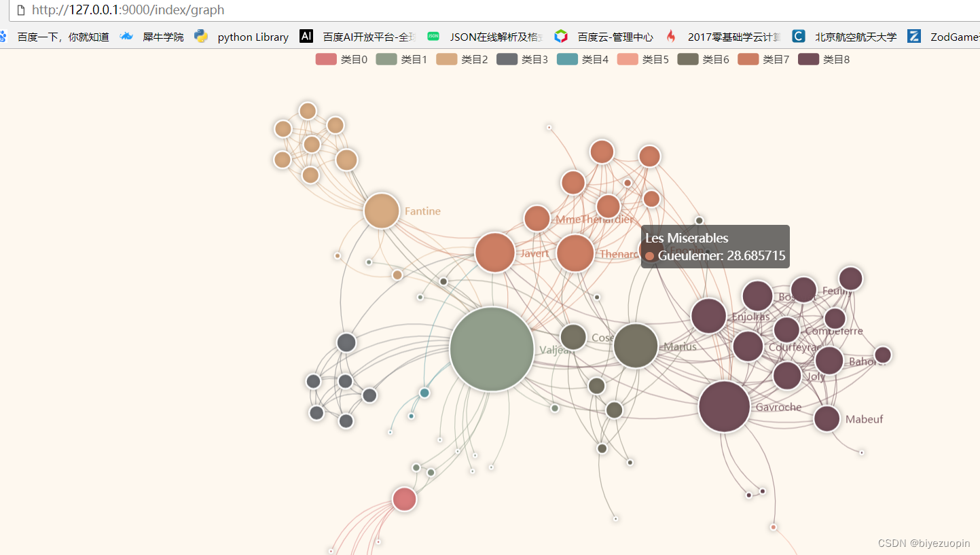Click the Marius node circle
This screenshot has width=980, height=555.
636,346
